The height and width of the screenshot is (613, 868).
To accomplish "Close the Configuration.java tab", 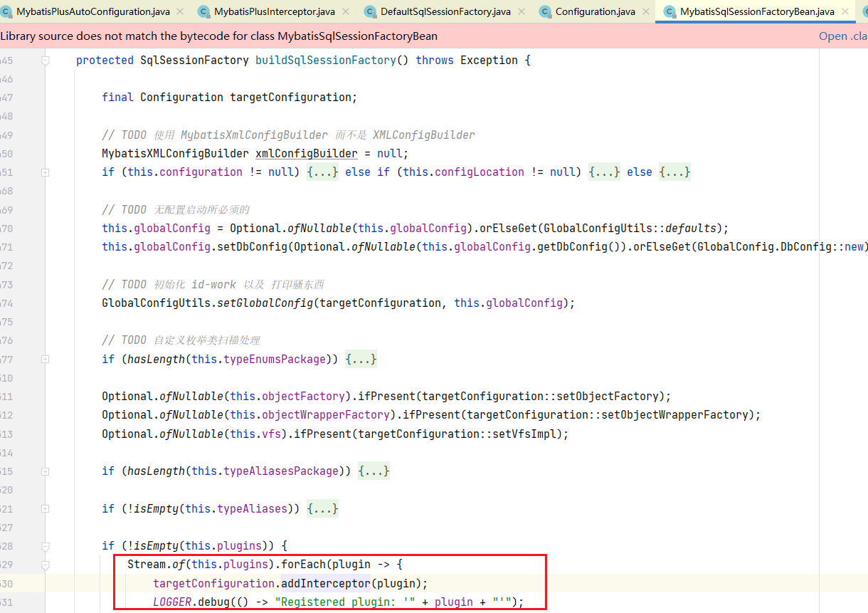I will coord(646,11).
